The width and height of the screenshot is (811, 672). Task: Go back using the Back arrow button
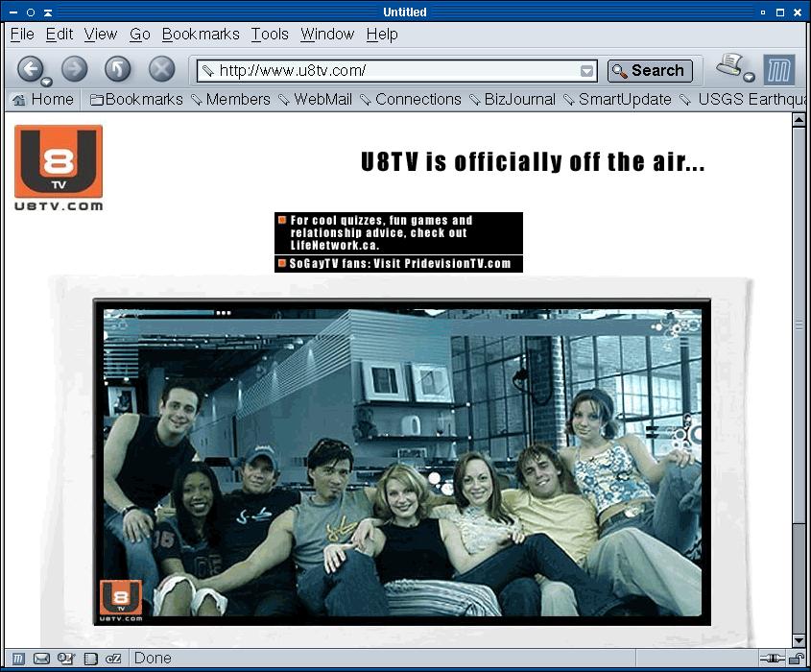(30, 69)
